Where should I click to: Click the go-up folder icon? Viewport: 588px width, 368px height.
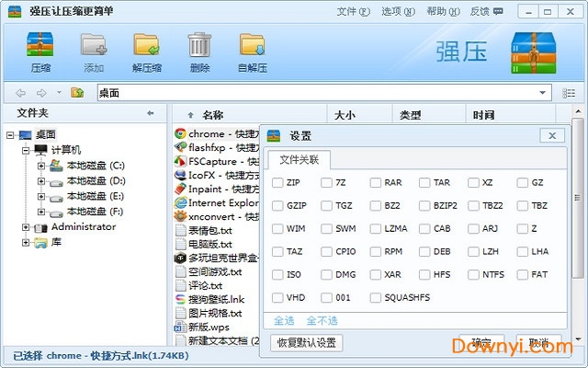coord(78,93)
